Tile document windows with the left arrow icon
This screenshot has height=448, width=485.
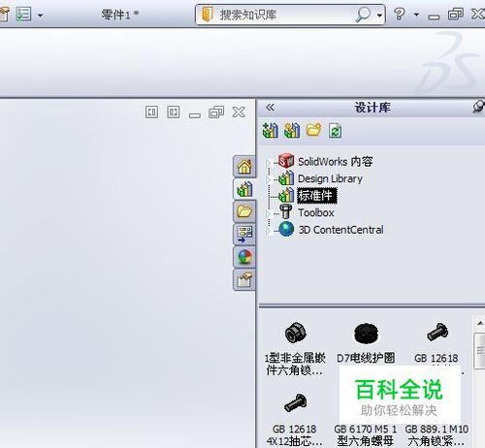pos(151,112)
